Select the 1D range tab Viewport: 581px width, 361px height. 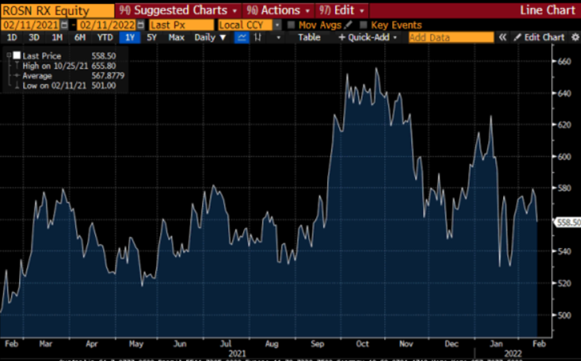point(12,37)
